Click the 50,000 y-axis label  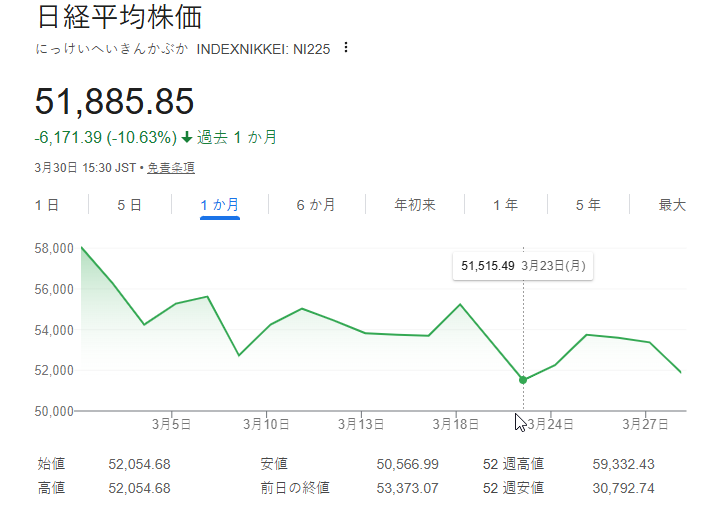54,411
